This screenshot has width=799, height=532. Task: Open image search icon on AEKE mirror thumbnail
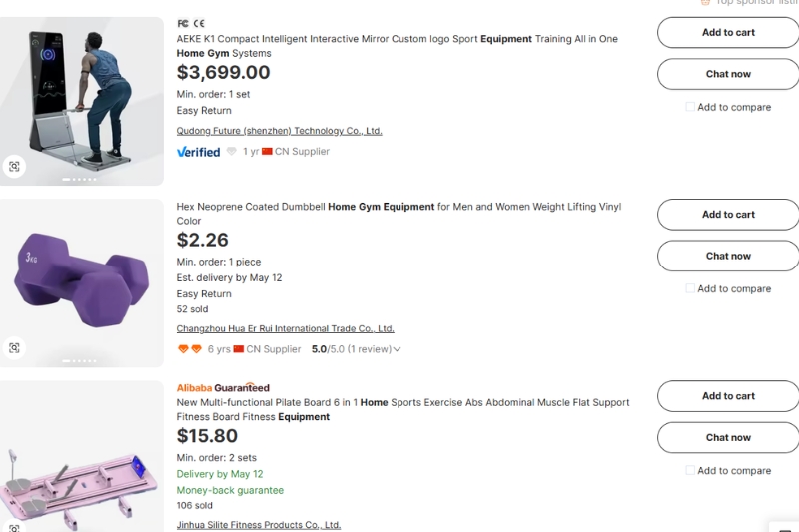[x=14, y=167]
